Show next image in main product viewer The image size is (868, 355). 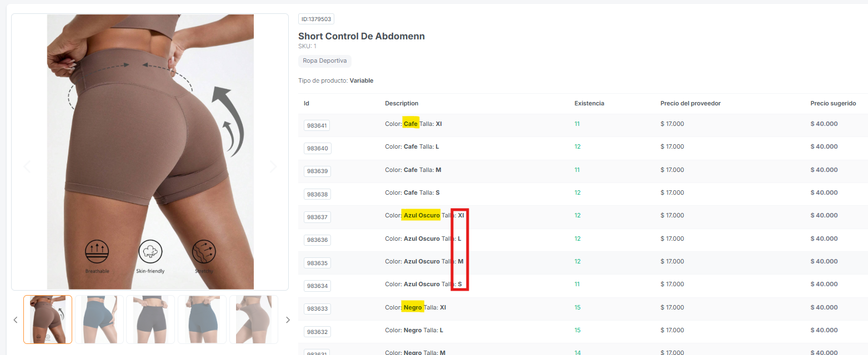273,166
